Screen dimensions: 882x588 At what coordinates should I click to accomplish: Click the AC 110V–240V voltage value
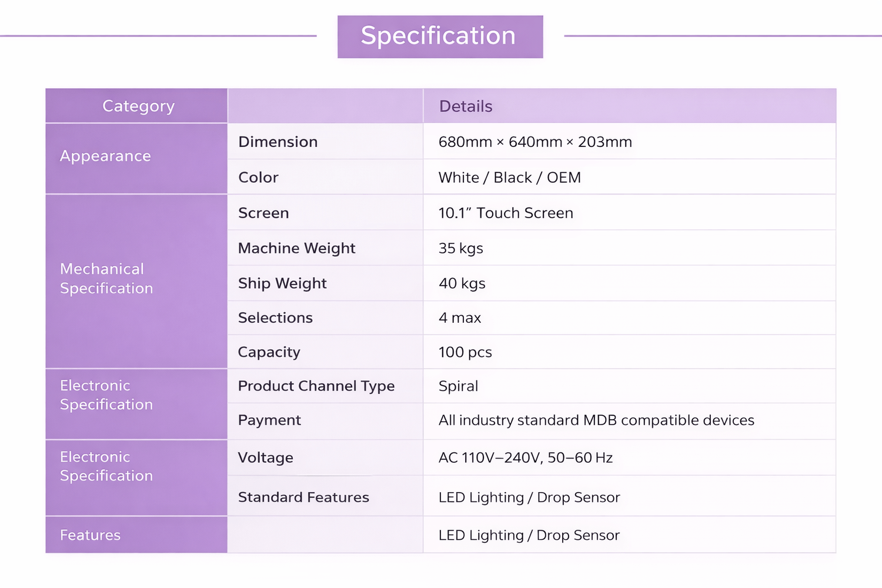(526, 457)
